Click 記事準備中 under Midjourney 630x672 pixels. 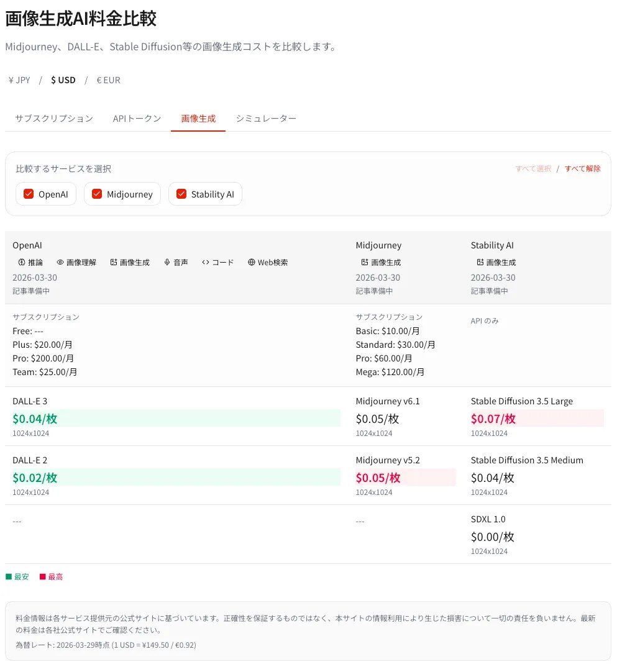pos(374,291)
